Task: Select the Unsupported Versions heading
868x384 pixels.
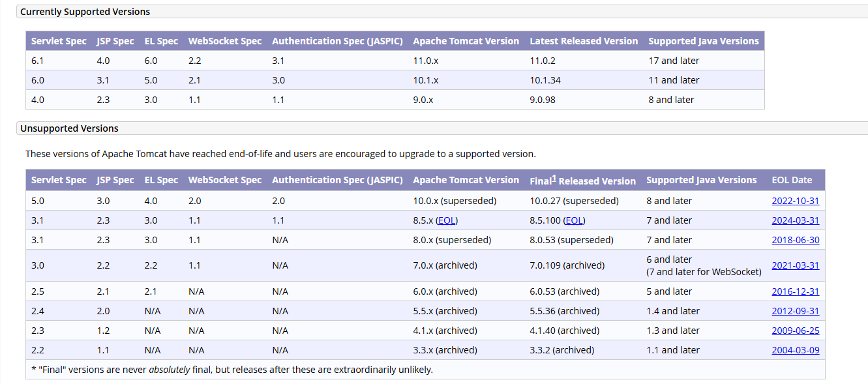Action: pos(69,128)
